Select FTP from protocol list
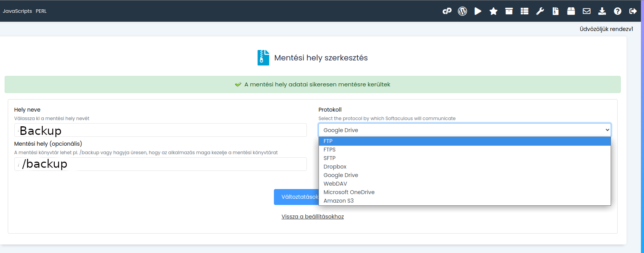The width and height of the screenshot is (644, 253). pos(465,141)
